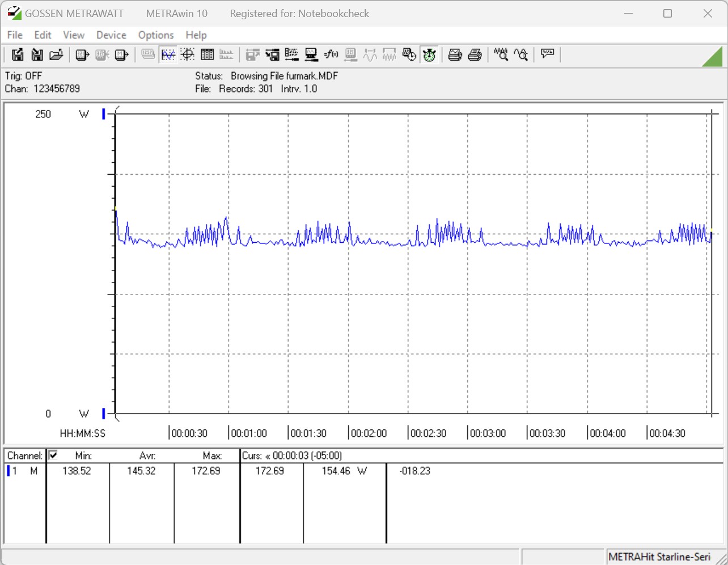
Task: Click the Min value 138.52
Action: tap(77, 471)
